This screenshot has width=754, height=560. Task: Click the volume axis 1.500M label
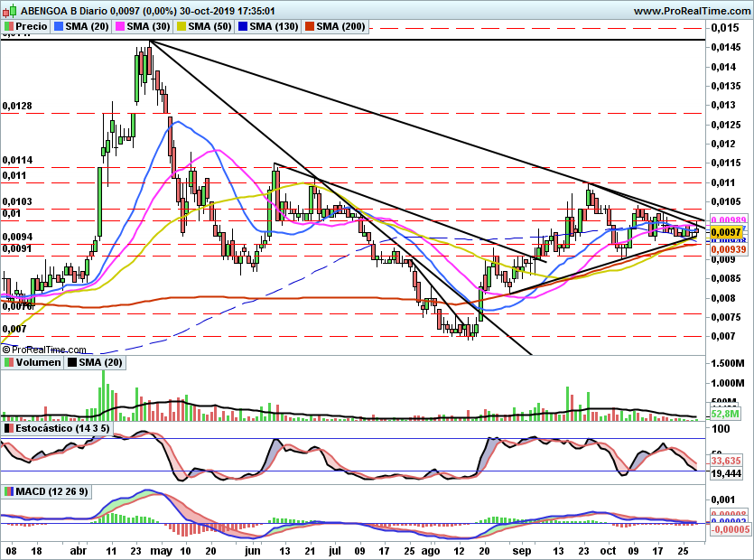tap(728, 363)
